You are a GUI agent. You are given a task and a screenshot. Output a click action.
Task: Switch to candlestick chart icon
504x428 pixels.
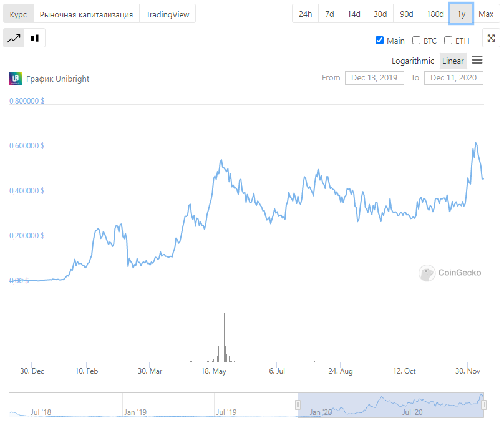pos(35,38)
